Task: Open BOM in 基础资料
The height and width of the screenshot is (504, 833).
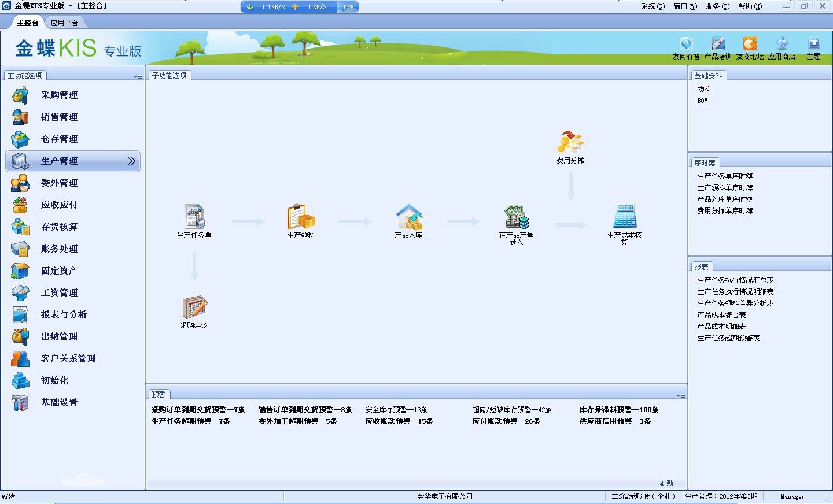Action: tap(702, 101)
